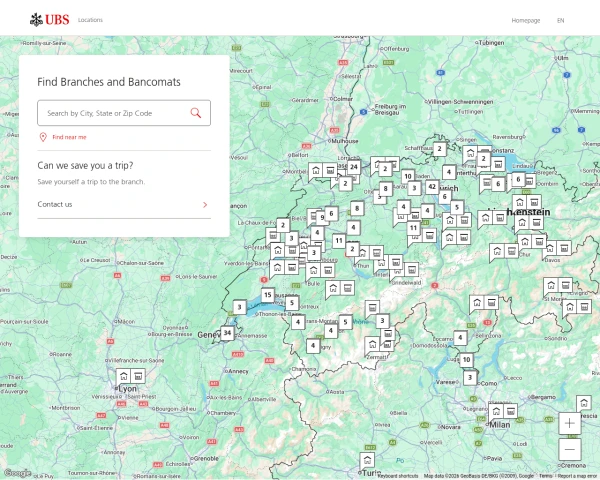
Task: Open the 3 locations cluster near Como
Action: tap(470, 377)
